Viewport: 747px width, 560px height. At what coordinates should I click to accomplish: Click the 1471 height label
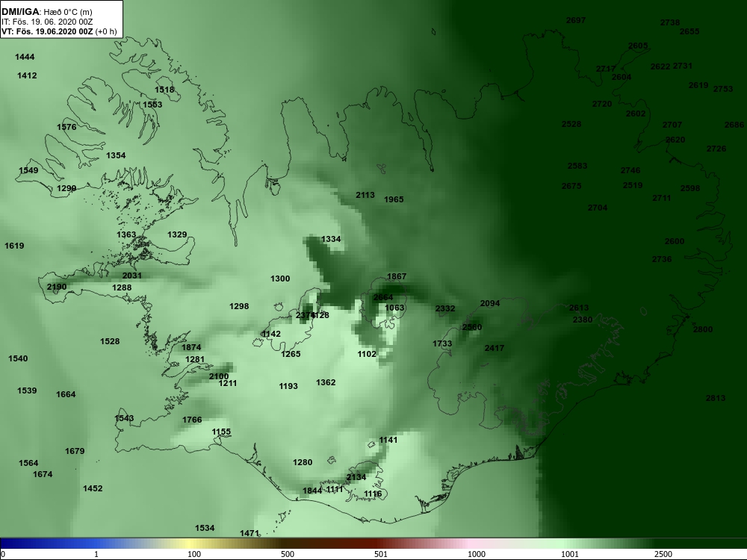pyautogui.click(x=249, y=533)
